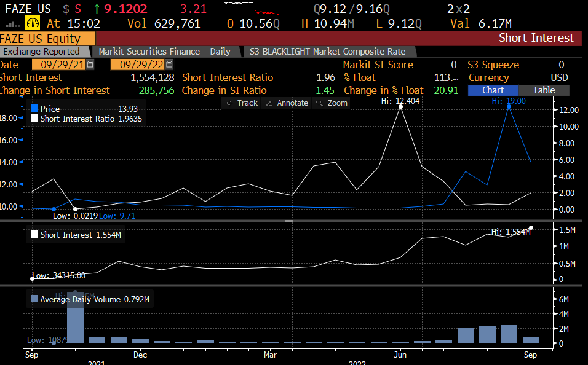Click the bid/ask quote 9.12/9.16

[x=352, y=9]
